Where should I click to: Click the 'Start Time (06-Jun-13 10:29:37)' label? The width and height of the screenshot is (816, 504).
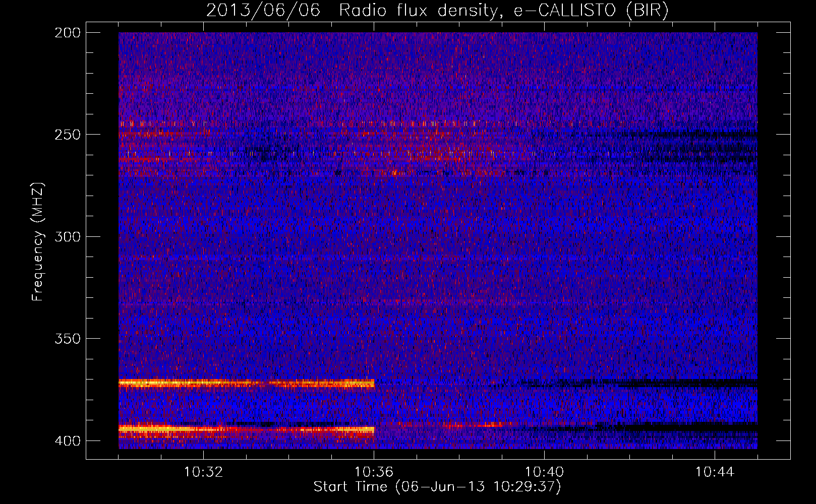[437, 487]
